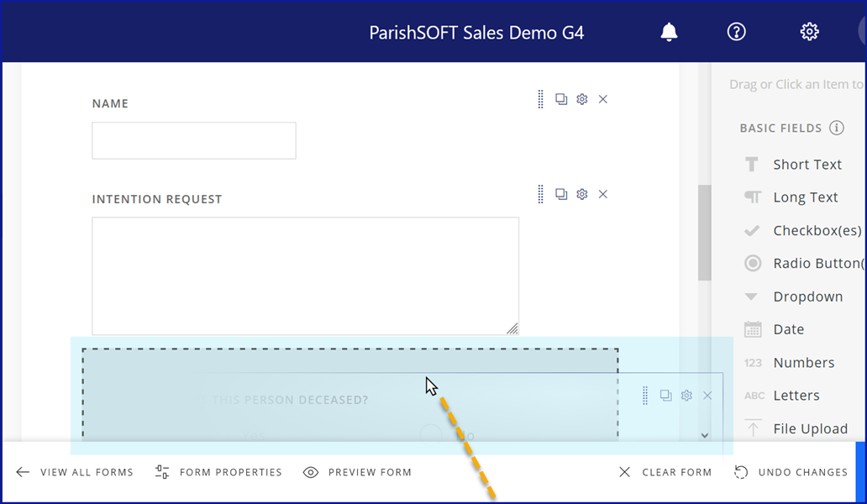Viewport: 867px width, 504px height.
Task: Open the notifications bell icon
Action: point(669,32)
